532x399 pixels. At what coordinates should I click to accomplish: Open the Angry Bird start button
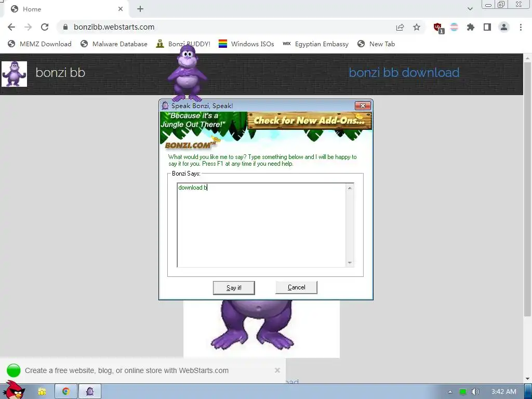[x=14, y=390]
